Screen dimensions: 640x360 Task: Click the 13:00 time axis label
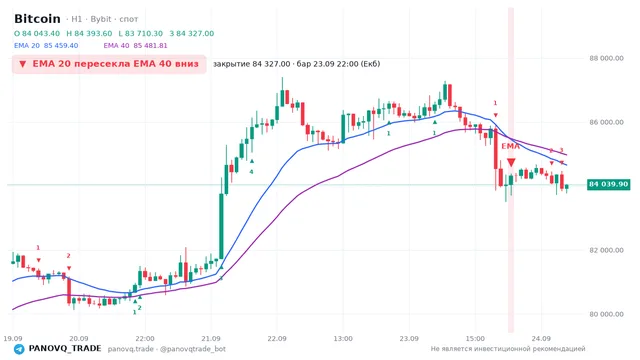click(343, 338)
